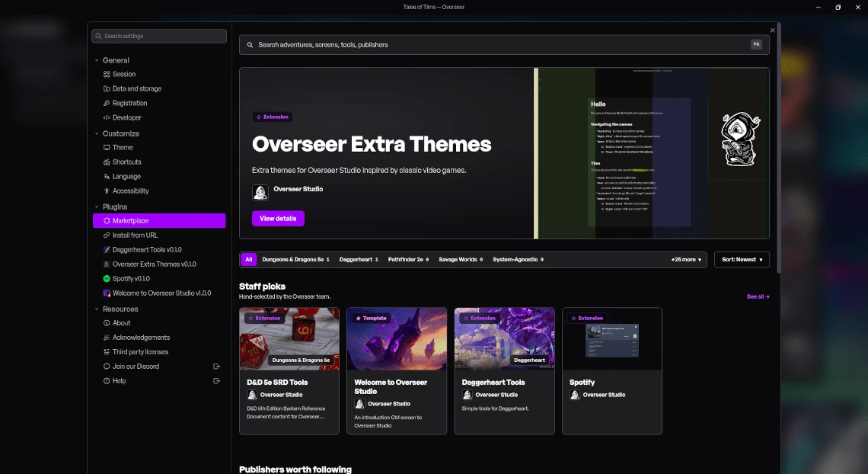
Task: Open the Welcome to Overseer Studio template thumbnail
Action: [397, 339]
